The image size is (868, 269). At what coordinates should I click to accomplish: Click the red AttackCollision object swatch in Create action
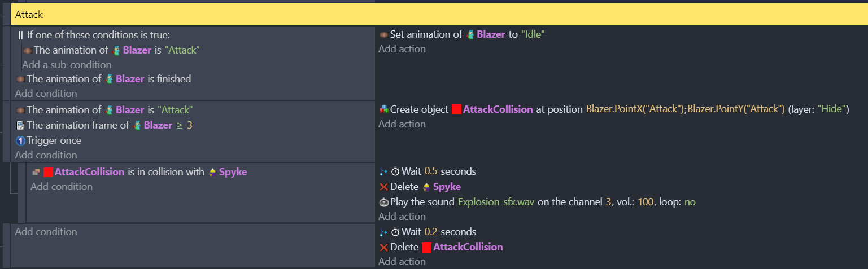pyautogui.click(x=456, y=109)
